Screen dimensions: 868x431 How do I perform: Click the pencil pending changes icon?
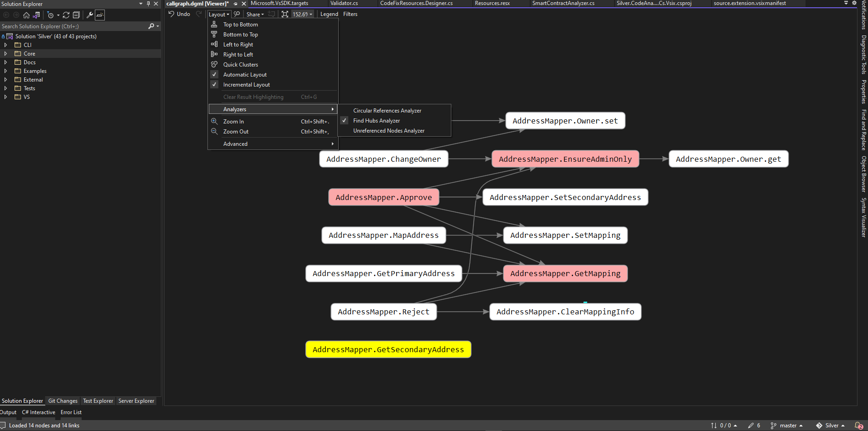point(751,426)
